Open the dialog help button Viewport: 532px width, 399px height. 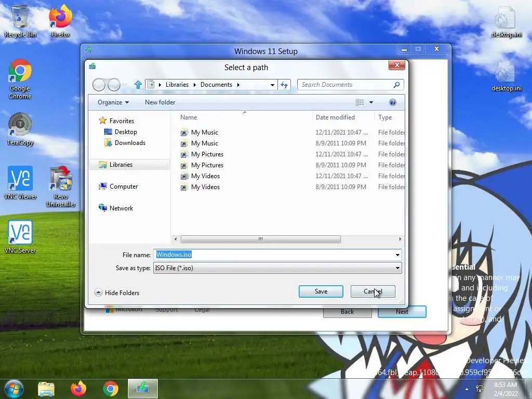coord(393,102)
